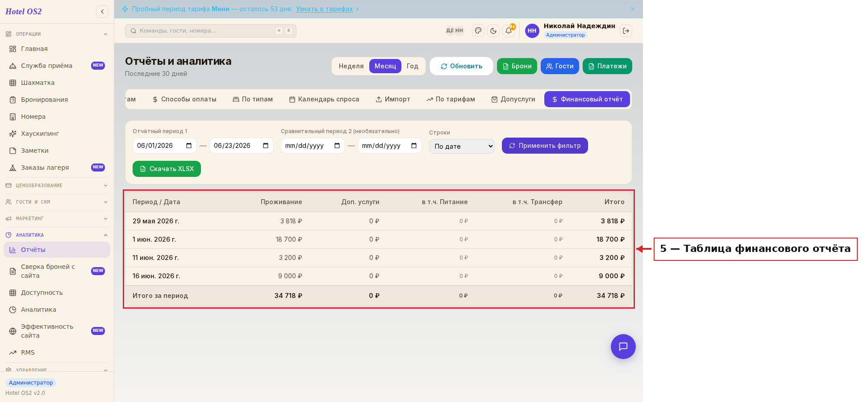Focus the Команды, гости, номера search field
Image resolution: width=868 pixels, height=402 pixels.
(211, 31)
